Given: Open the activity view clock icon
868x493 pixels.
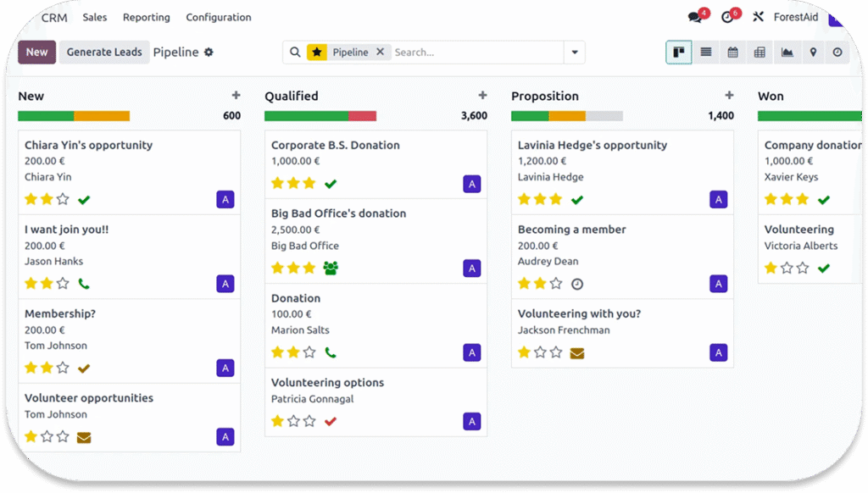Looking at the screenshot, I should (837, 53).
